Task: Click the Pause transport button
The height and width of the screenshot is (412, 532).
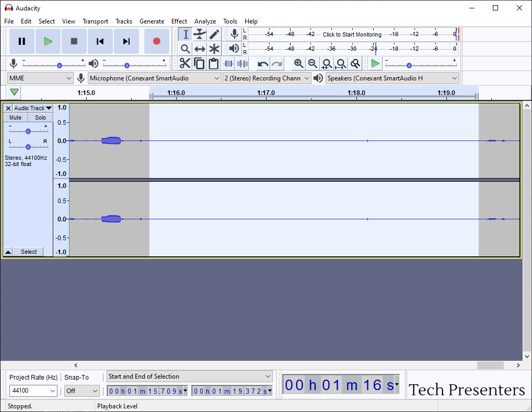Action: [x=22, y=41]
